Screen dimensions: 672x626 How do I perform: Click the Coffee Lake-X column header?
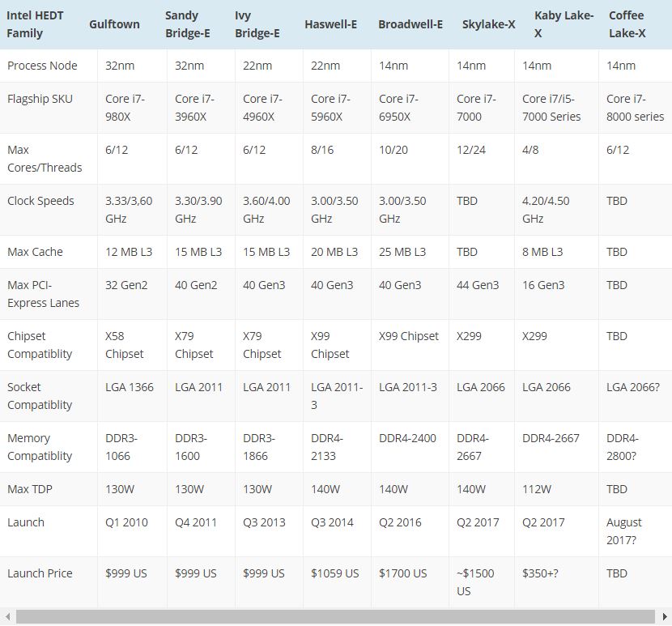tap(627, 24)
